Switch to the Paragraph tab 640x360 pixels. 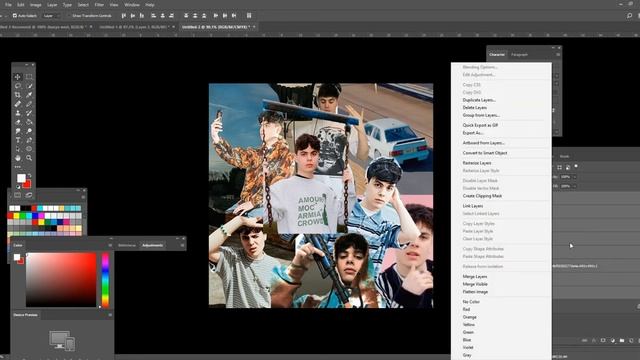pyautogui.click(x=519, y=54)
